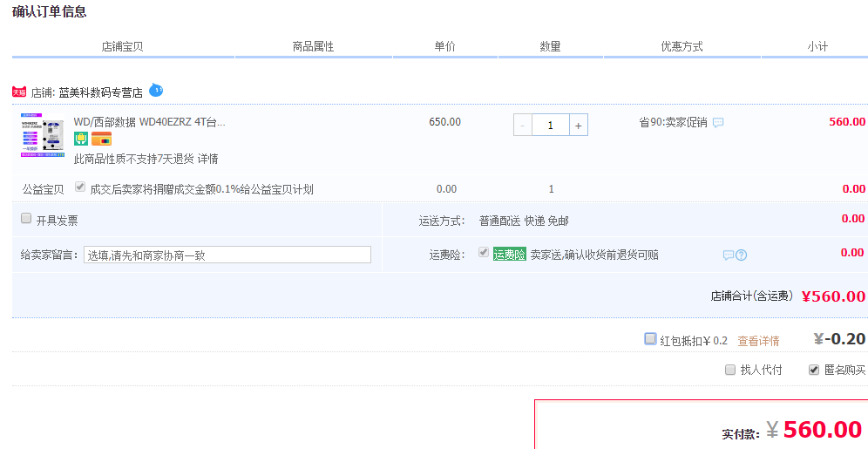Click the 普通配送 快递 免邮 shipping text
This screenshot has width=868, height=449.
point(524,221)
